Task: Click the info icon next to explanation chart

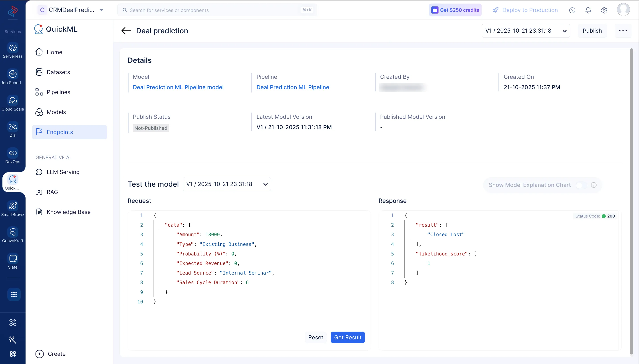Action: click(594, 185)
